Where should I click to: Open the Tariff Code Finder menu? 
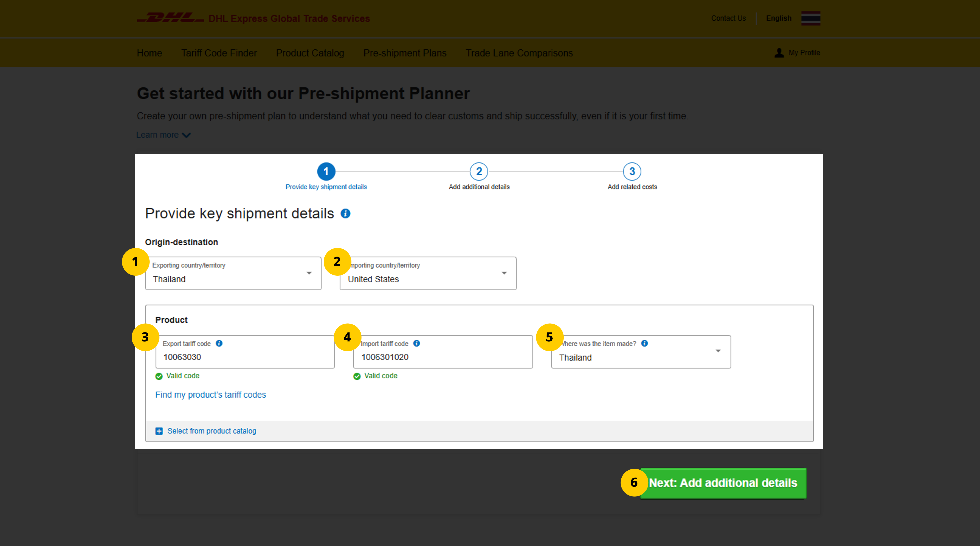219,53
